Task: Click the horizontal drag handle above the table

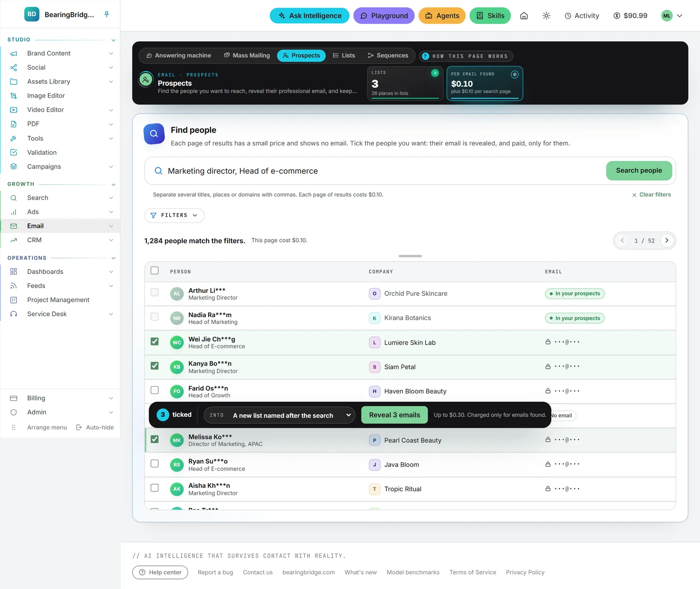Action: click(410, 256)
